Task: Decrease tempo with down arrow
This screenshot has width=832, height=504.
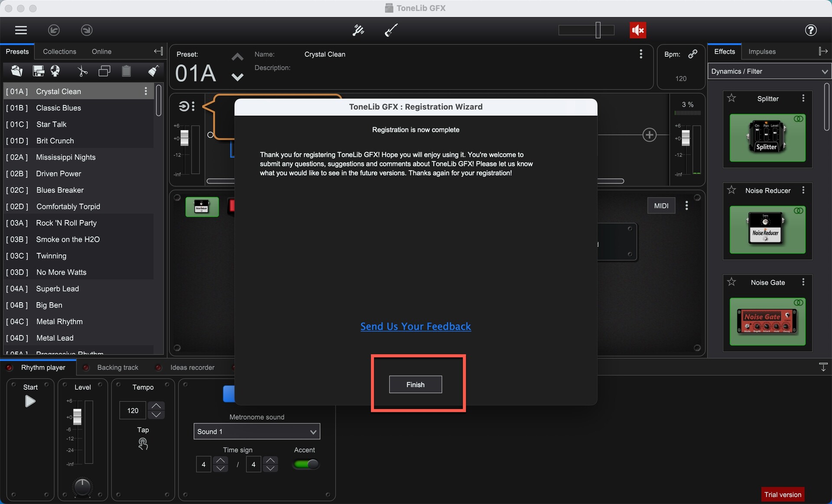Action: click(156, 415)
